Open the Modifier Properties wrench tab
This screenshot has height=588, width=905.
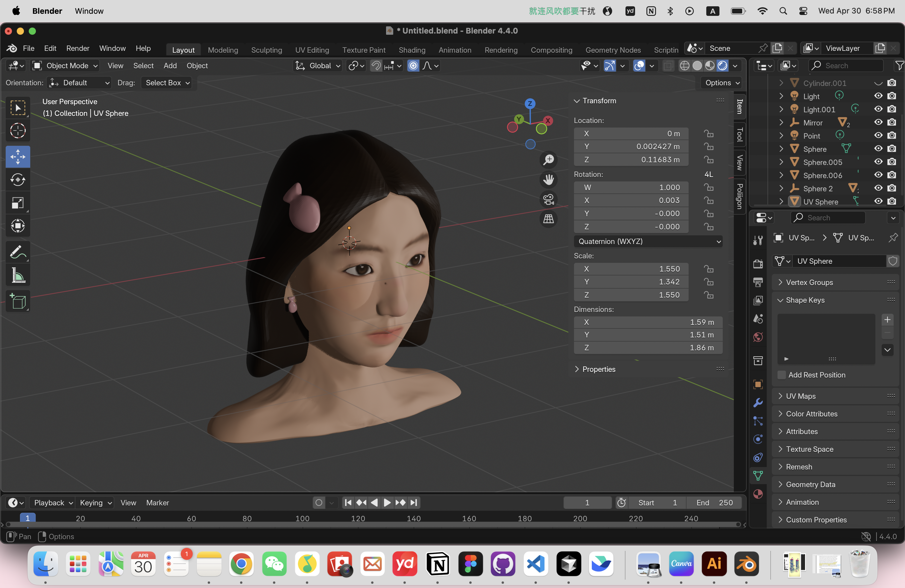[x=757, y=402]
